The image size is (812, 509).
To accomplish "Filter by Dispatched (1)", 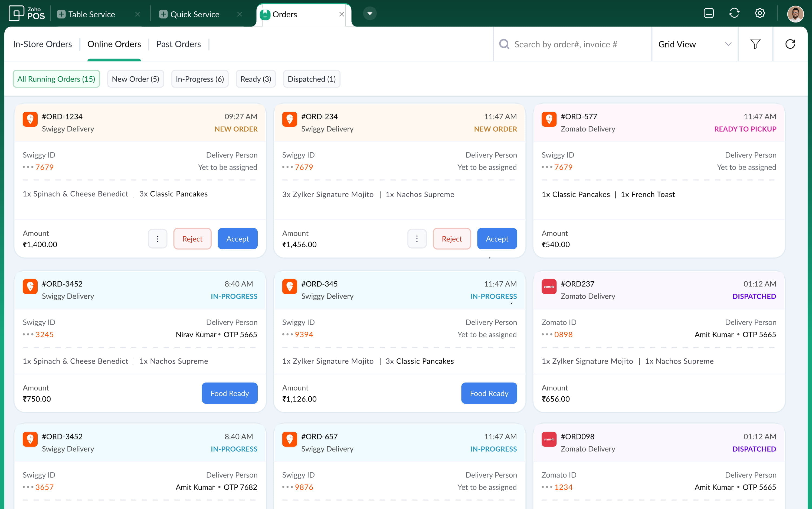I will (312, 79).
